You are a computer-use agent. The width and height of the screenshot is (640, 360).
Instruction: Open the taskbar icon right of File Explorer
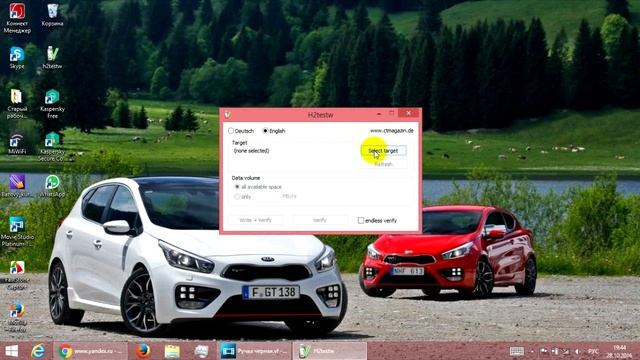pos(201,351)
